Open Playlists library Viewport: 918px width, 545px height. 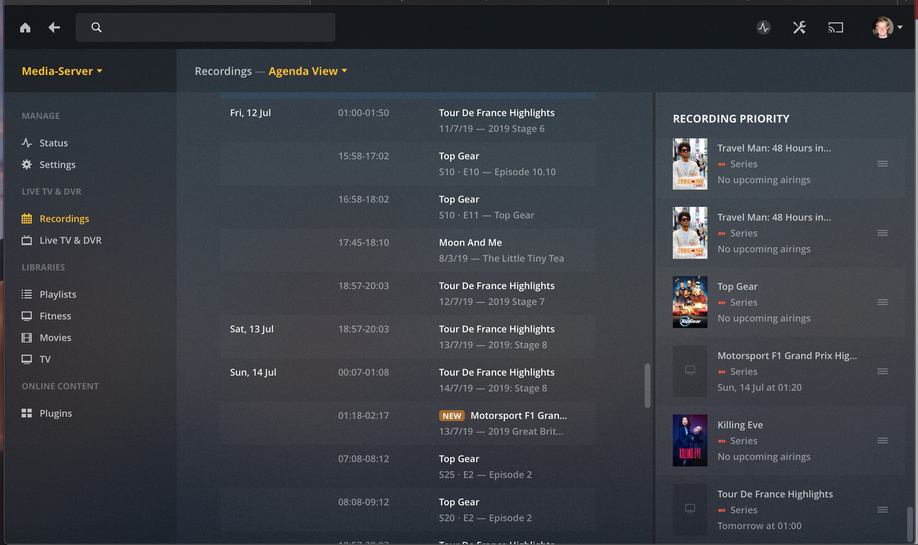pyautogui.click(x=57, y=294)
